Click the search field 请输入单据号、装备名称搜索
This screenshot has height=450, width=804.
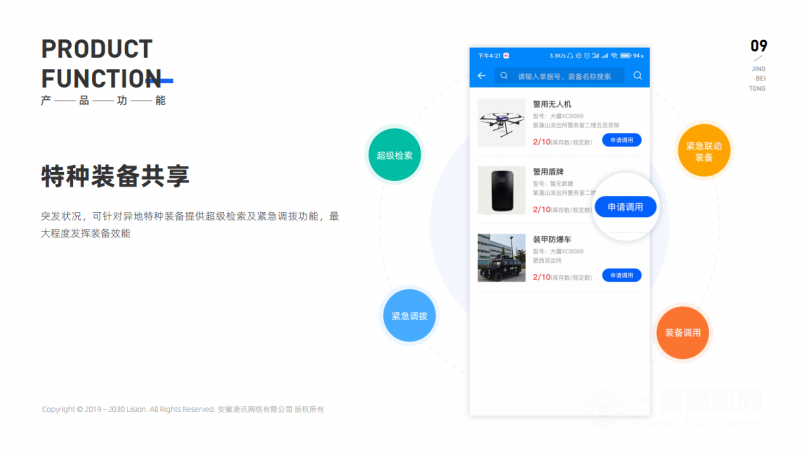point(560,76)
